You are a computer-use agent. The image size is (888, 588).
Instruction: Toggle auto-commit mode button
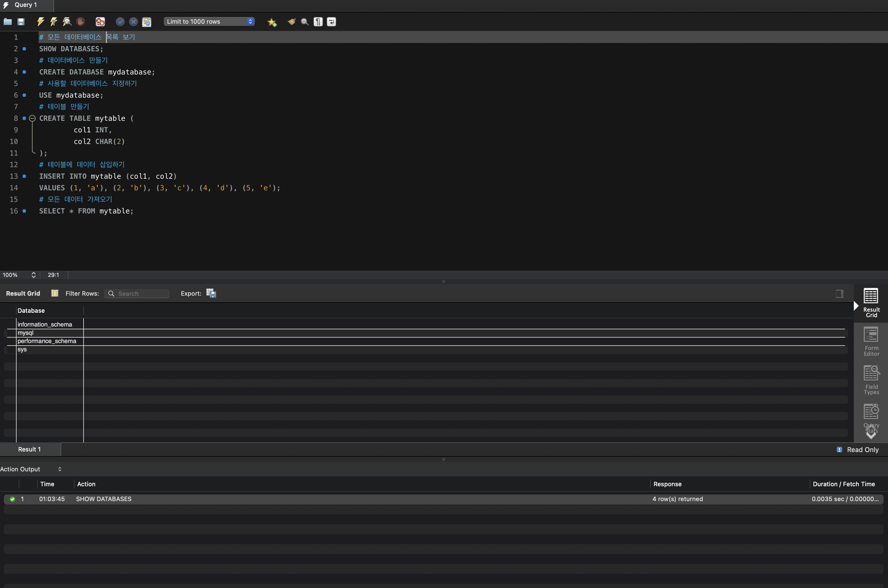(147, 22)
